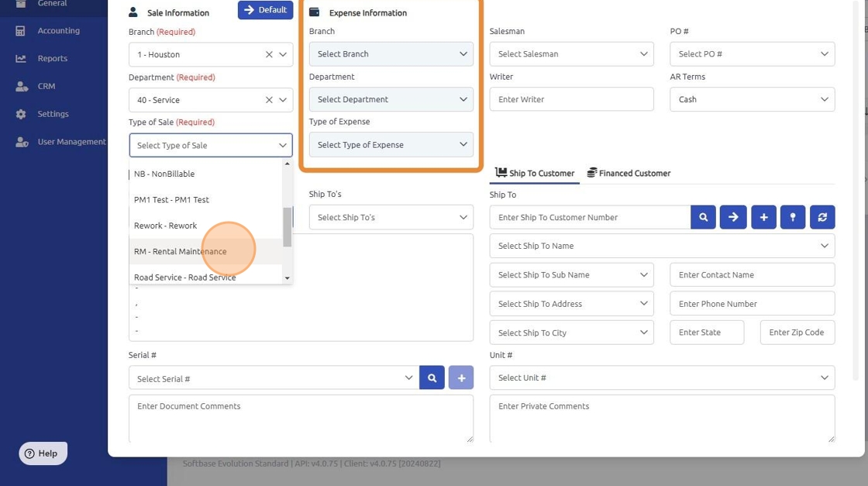Viewport: 868px width, 486px height.
Task: Choose 'RM - Rental Maintenance' from the list
Action: [181, 251]
